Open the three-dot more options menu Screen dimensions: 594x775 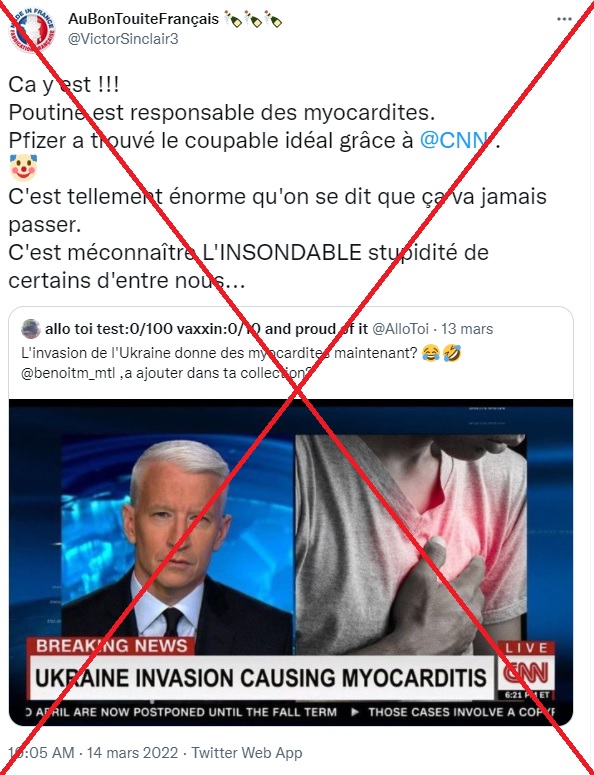point(564,19)
